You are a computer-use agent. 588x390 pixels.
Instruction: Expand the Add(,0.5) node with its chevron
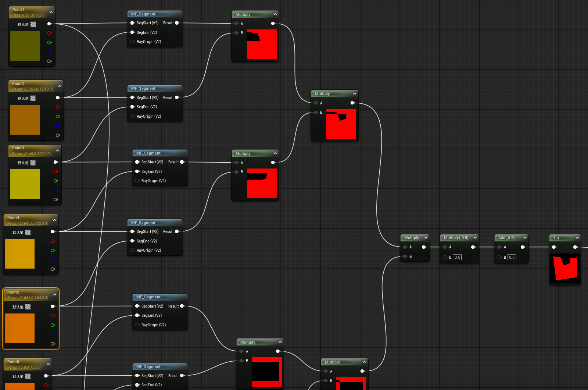525,238
